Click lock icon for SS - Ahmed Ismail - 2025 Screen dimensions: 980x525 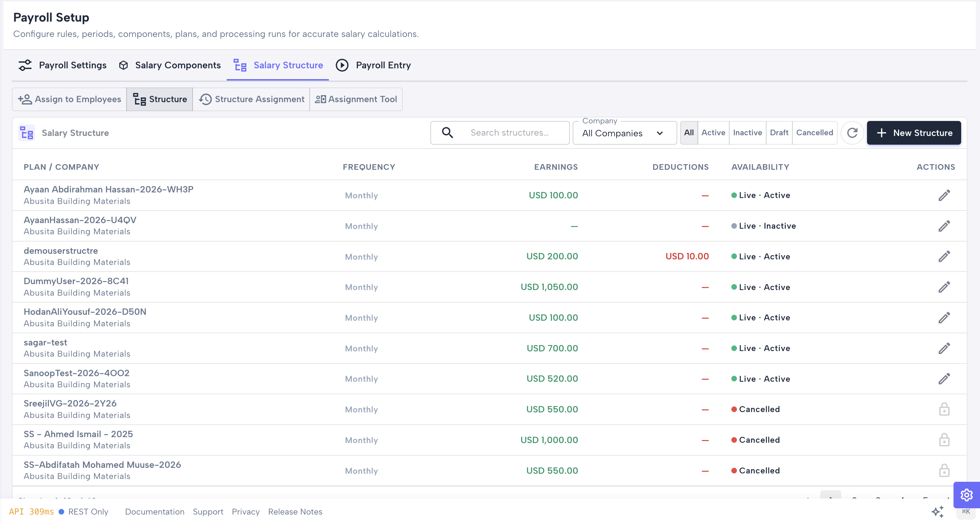click(x=944, y=440)
